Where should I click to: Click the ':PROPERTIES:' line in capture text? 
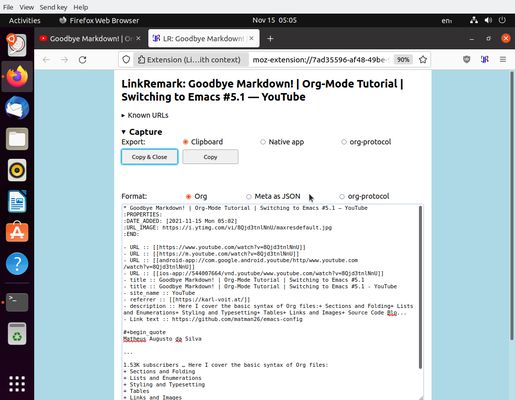(x=143, y=215)
